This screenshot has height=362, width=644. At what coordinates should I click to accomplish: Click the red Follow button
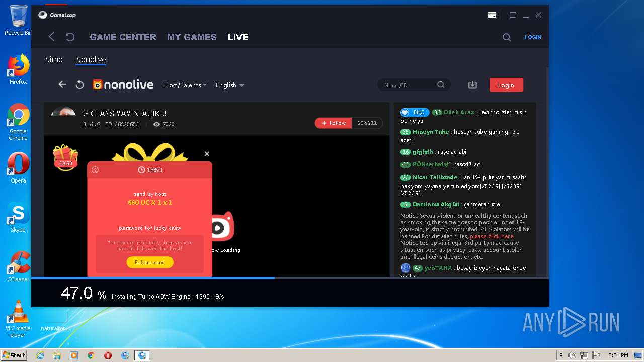[x=333, y=123]
